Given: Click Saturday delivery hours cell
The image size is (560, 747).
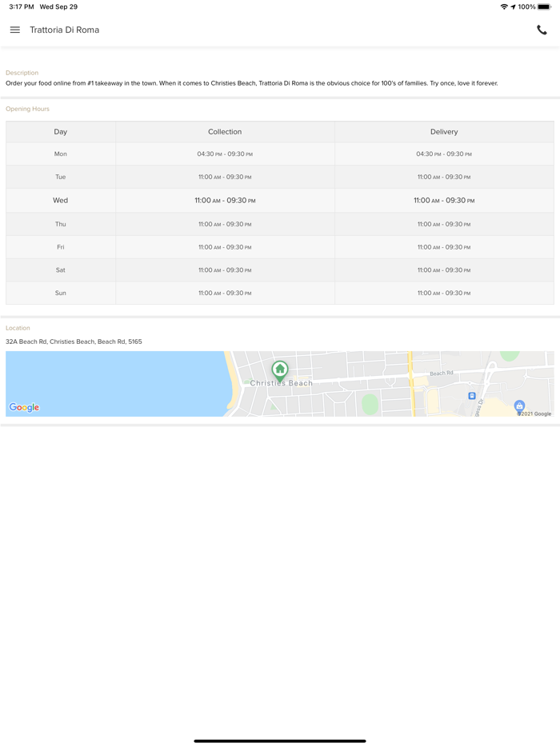Looking at the screenshot, I should 444,270.
